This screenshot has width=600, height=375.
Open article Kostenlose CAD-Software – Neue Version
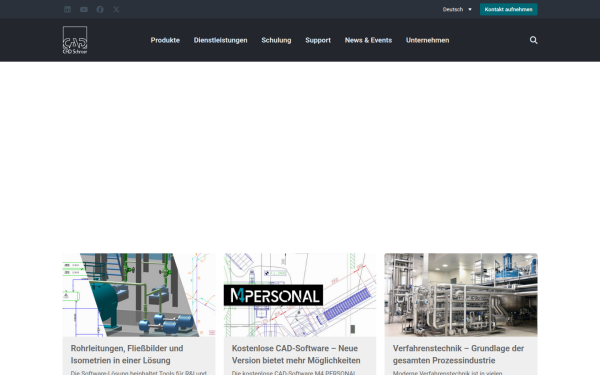[296, 354]
